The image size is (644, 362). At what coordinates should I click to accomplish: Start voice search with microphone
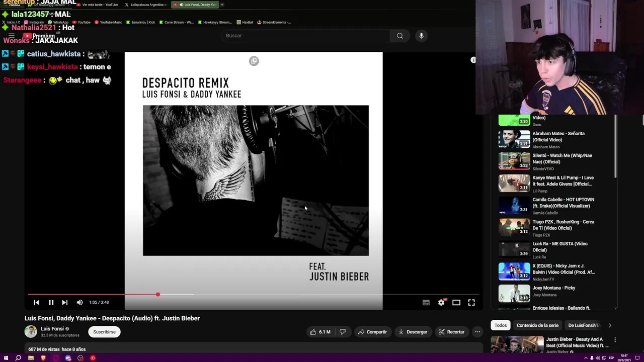[421, 36]
